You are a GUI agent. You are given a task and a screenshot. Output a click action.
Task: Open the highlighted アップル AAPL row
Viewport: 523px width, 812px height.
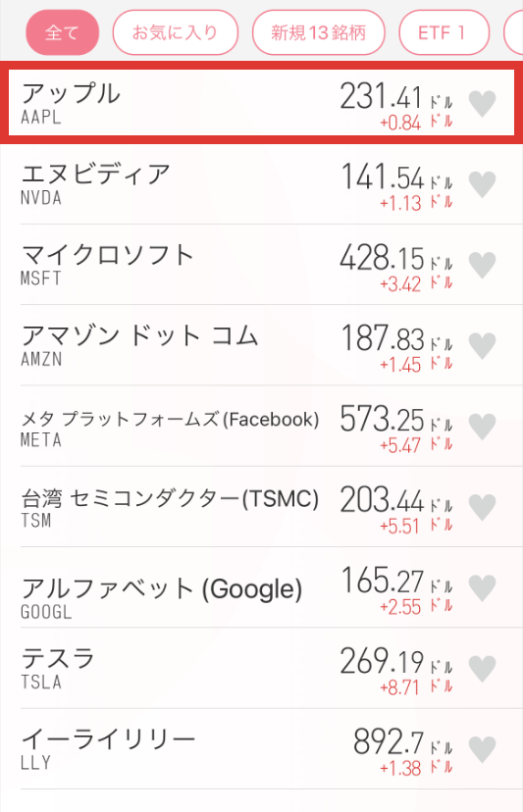[x=261, y=103]
